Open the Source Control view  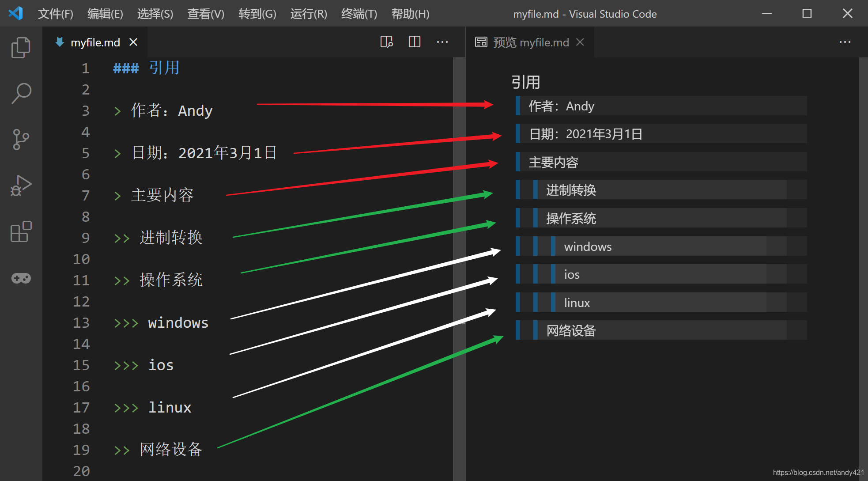pos(21,140)
